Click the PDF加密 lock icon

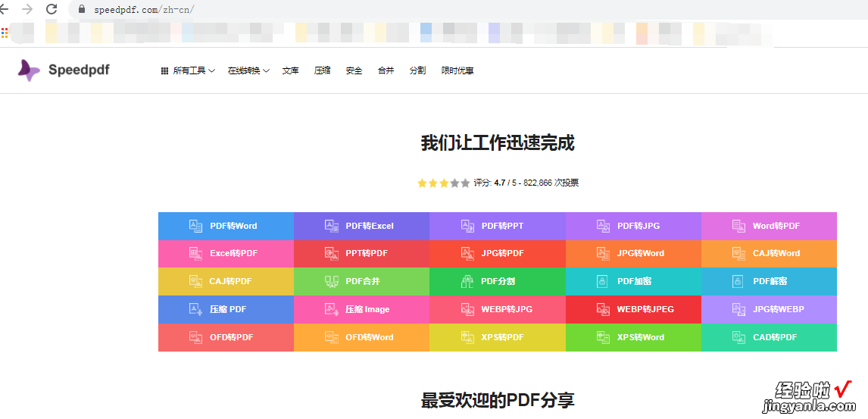pos(602,281)
